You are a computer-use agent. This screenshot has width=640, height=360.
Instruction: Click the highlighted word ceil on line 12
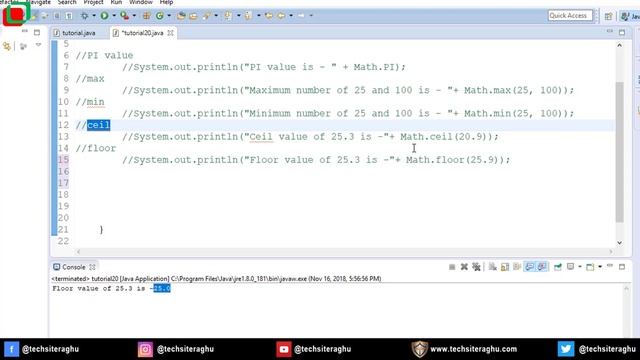(98, 125)
